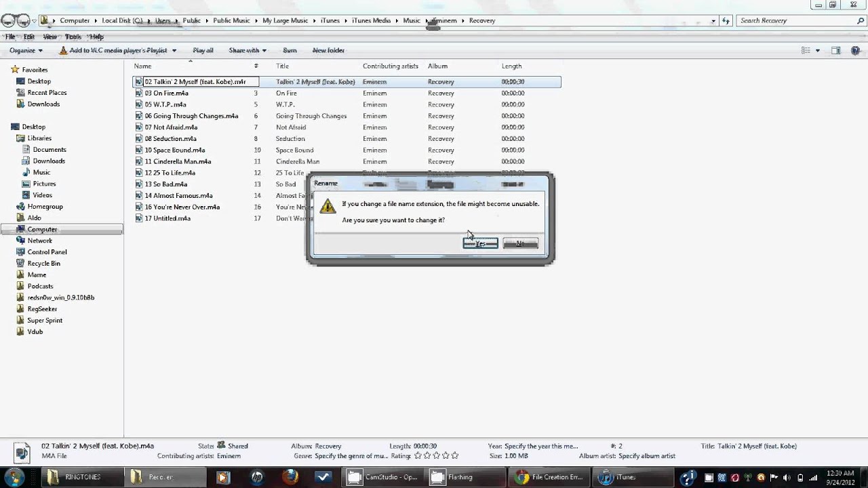Open more view options dropdown
Image resolution: width=868 pixels, height=488 pixels.
click(x=817, y=51)
